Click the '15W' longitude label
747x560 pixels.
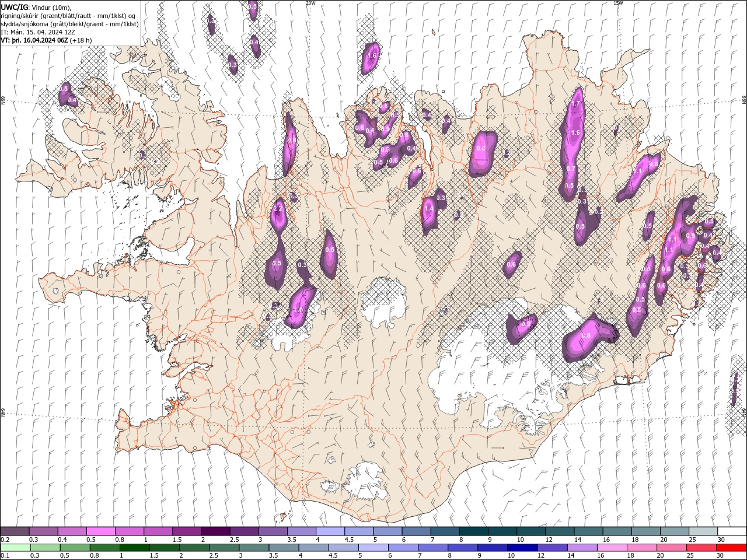pyautogui.click(x=618, y=3)
